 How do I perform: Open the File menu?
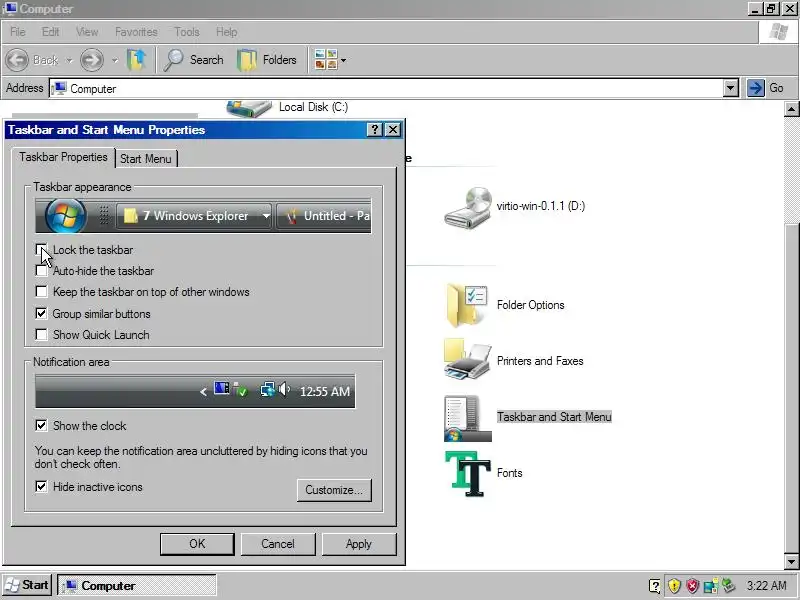tap(18, 32)
